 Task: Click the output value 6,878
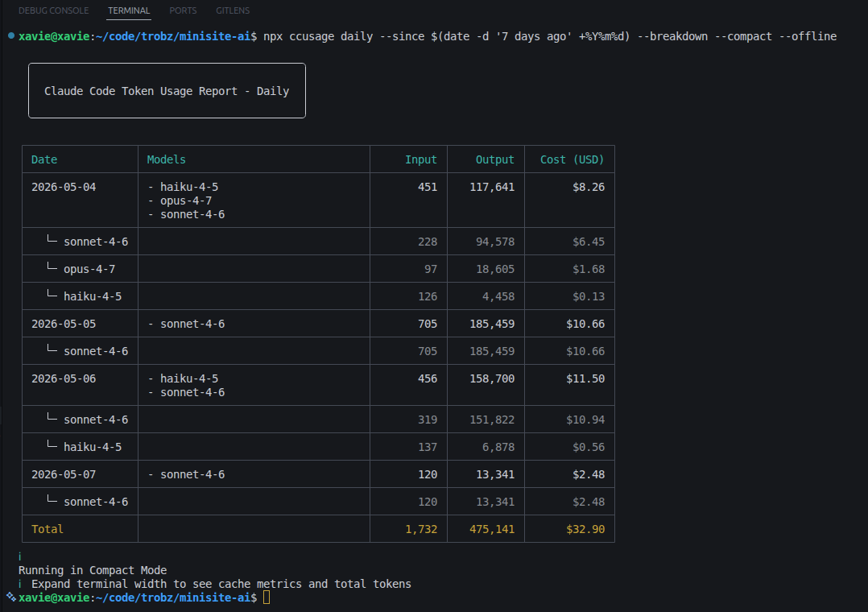click(498, 447)
